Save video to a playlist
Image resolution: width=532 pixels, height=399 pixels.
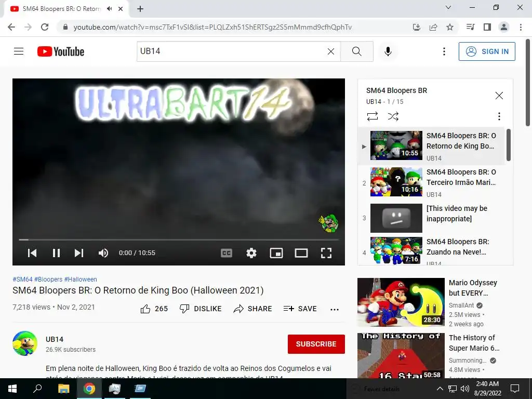coord(300,309)
